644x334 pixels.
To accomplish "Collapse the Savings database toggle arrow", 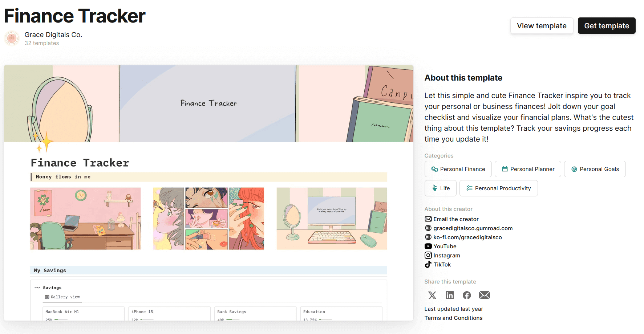I will (37, 288).
